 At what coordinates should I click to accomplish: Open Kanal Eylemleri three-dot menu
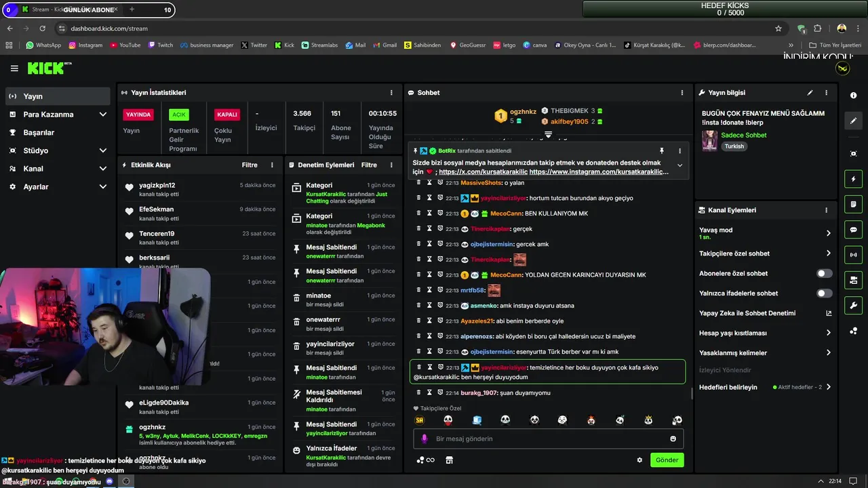(826, 210)
